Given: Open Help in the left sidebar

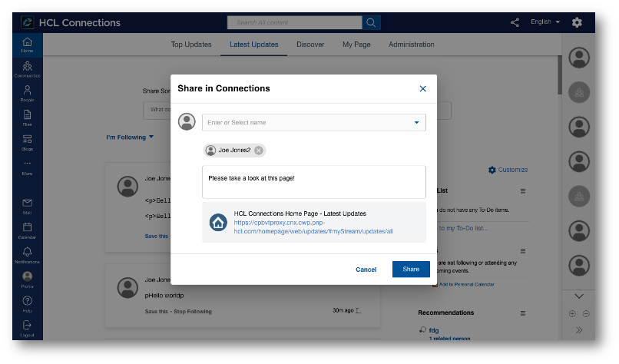Looking at the screenshot, I should 27,304.
